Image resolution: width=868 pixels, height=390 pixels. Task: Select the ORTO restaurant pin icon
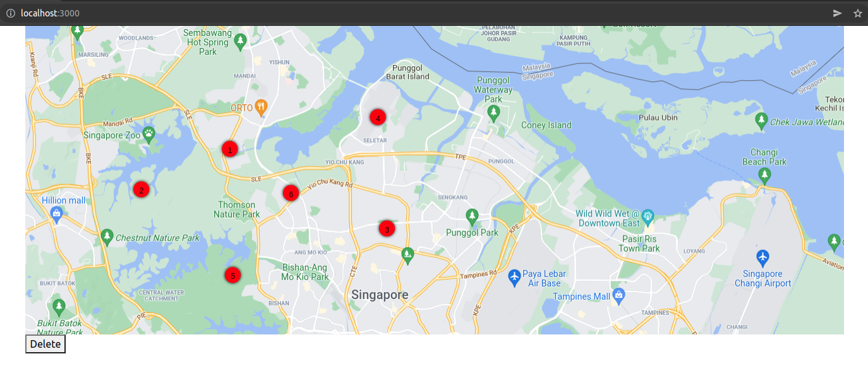point(262,107)
